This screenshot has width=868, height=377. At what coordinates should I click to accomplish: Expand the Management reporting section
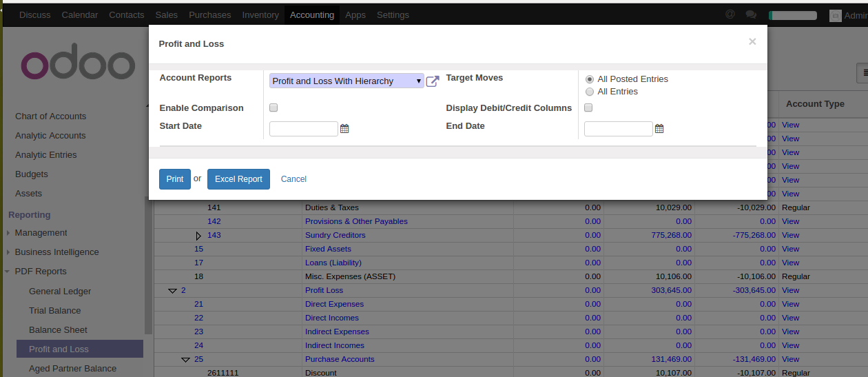(41, 233)
